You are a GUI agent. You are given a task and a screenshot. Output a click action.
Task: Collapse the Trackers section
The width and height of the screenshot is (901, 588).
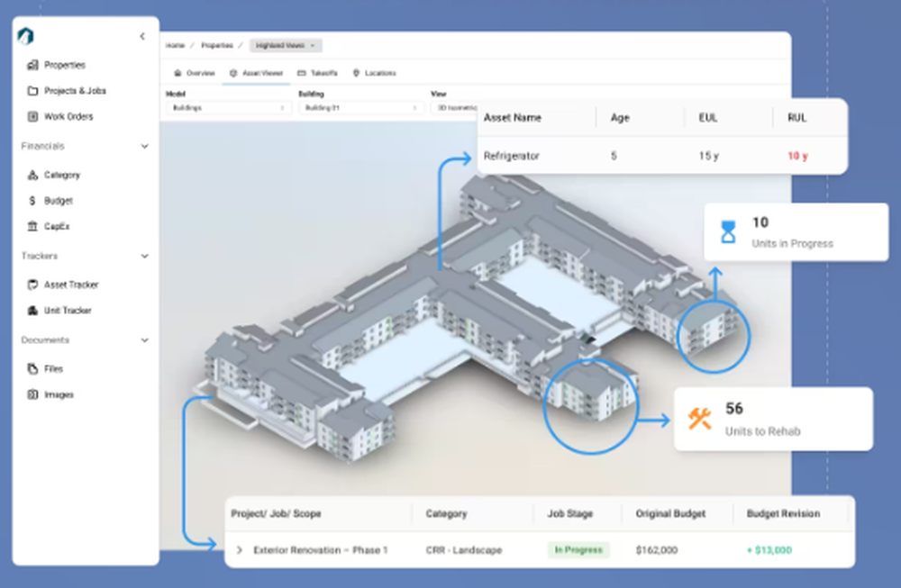144,257
